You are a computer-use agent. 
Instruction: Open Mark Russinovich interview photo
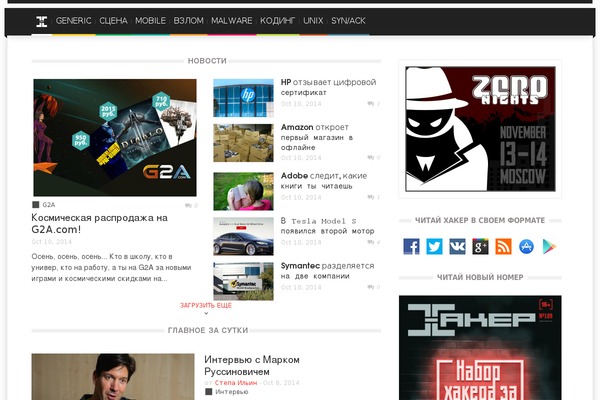pyautogui.click(x=113, y=377)
